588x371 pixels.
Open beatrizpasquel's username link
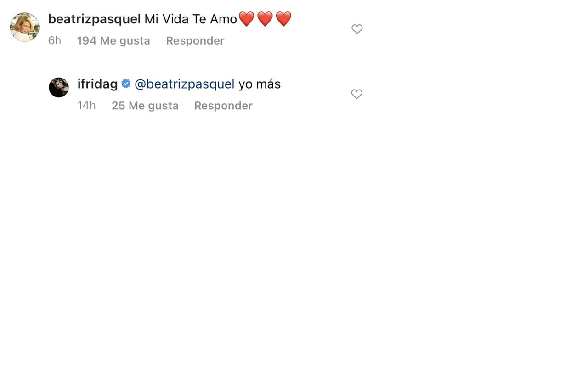[94, 19]
